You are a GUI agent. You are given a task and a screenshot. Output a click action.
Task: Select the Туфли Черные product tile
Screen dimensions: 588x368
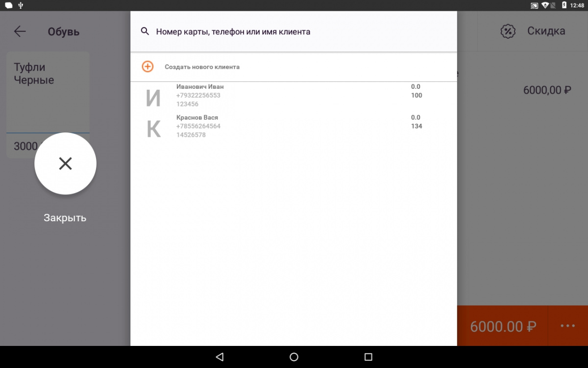[x=48, y=105]
